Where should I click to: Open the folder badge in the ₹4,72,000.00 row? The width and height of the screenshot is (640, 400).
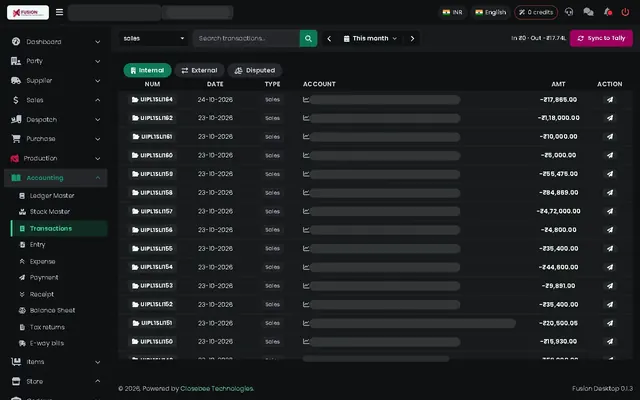point(152,211)
